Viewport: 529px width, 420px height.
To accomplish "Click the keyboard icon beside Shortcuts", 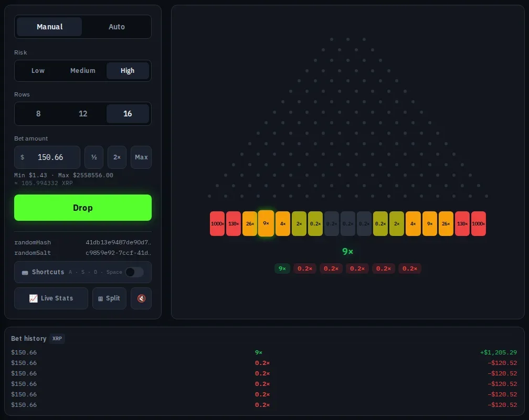I will (25, 272).
